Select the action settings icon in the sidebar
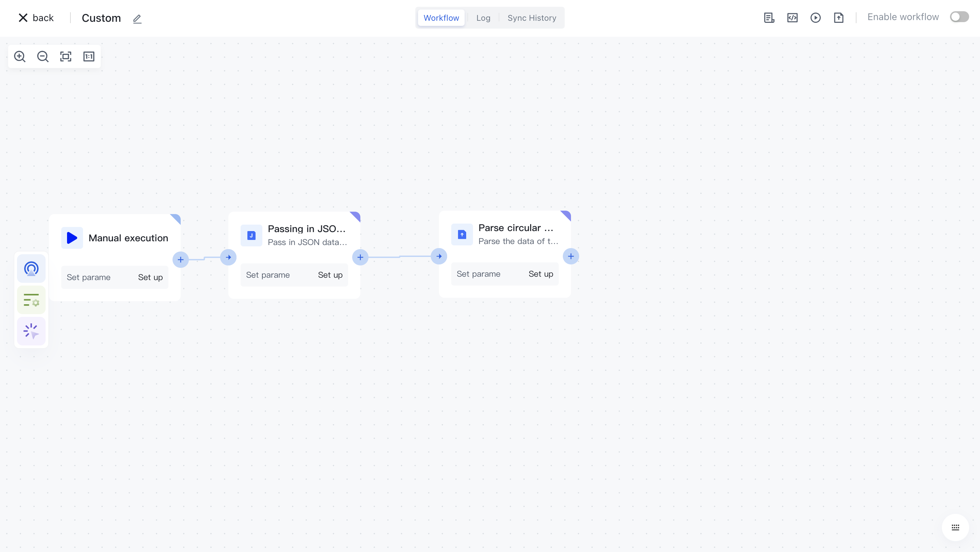The image size is (980, 552). pos(31,299)
